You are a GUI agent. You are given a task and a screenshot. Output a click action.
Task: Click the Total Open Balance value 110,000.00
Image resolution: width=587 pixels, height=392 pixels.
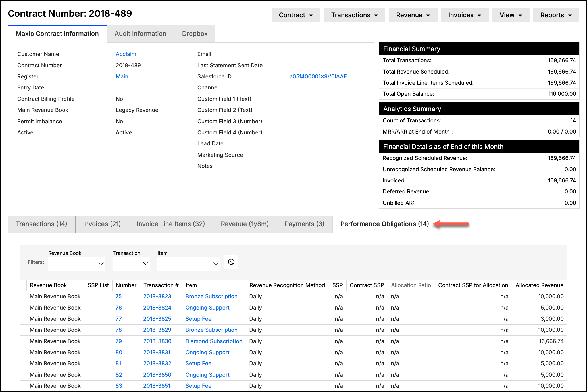(562, 94)
